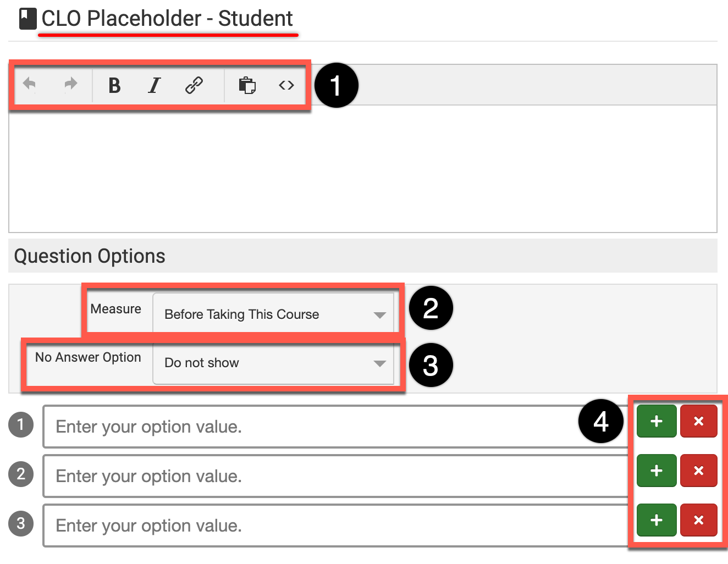
Task: Open the source code view icon
Action: point(286,85)
